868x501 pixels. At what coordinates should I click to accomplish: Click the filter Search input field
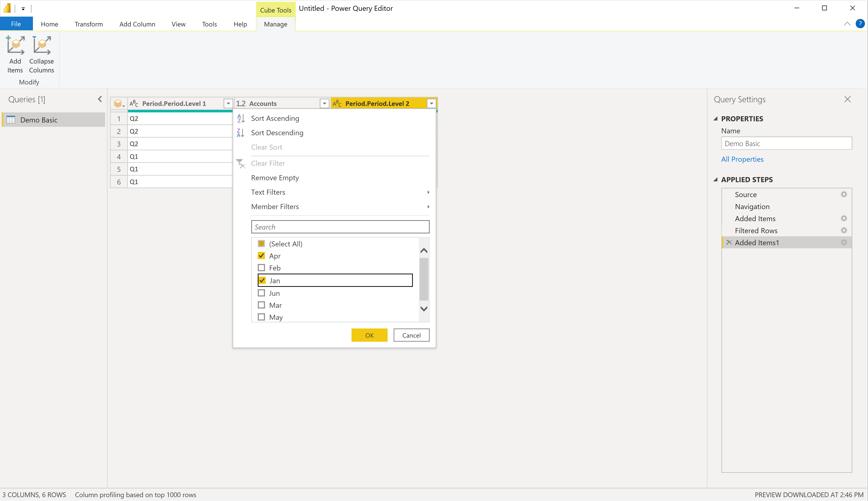point(340,227)
